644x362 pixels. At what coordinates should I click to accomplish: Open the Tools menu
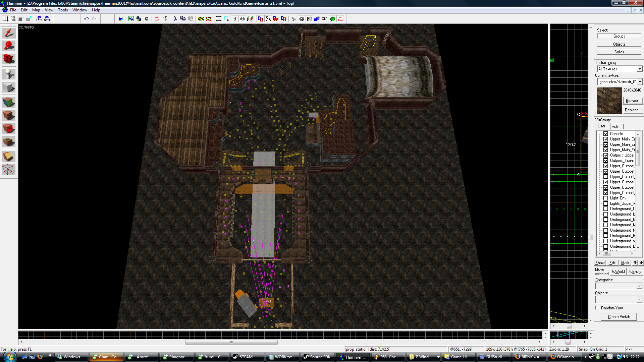(x=63, y=10)
